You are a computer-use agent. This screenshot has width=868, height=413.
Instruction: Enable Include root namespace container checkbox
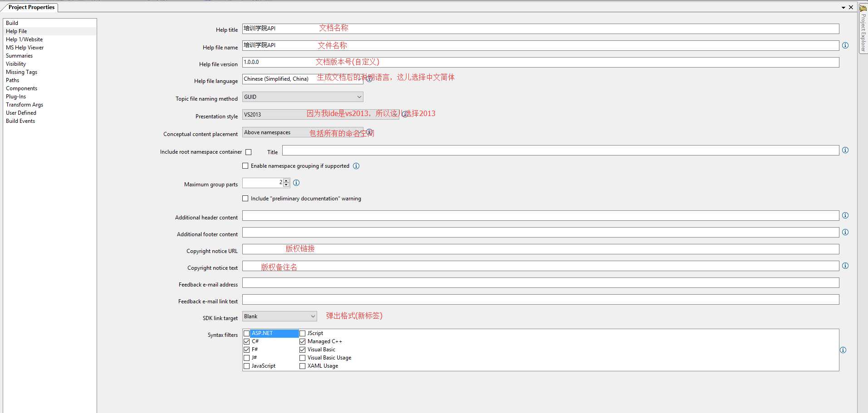click(x=249, y=152)
